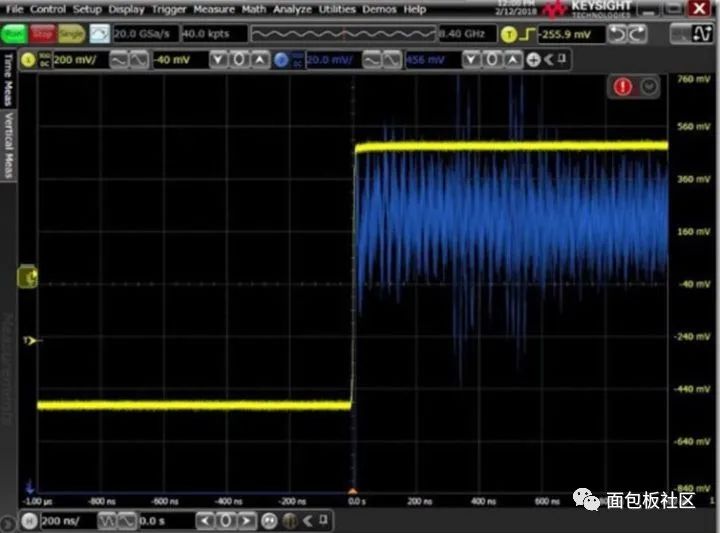720x533 pixels.
Task: Zero the horizontal position
Action: (225, 521)
